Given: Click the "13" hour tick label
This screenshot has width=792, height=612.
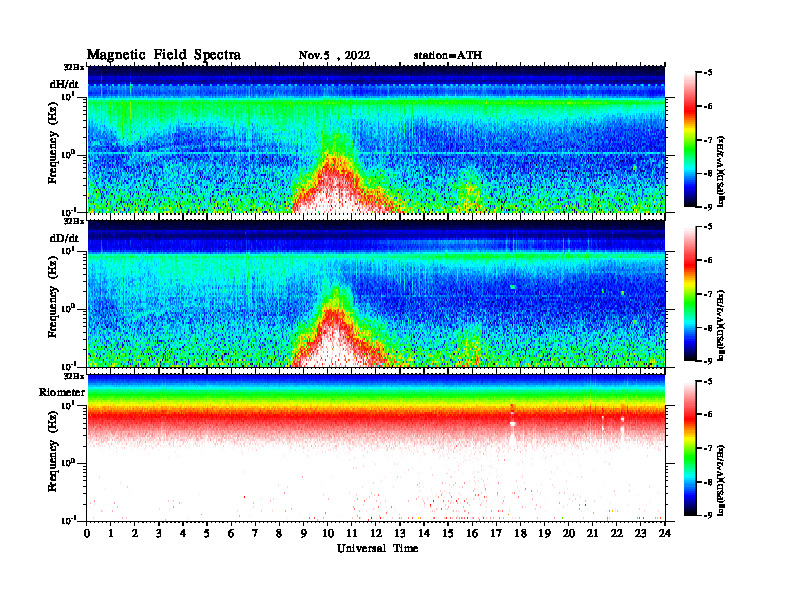Looking at the screenshot, I should pyautogui.click(x=400, y=533).
